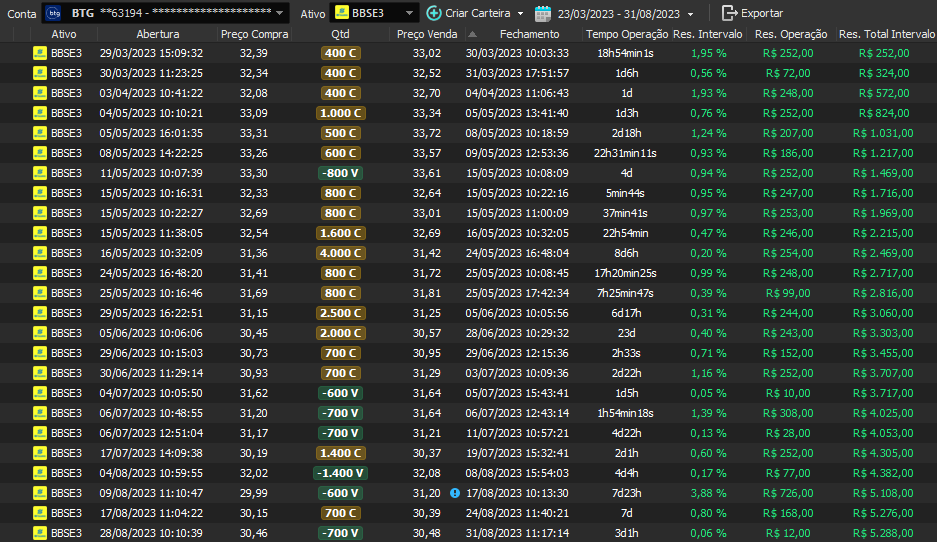Click the Fechamento column header

529,34
